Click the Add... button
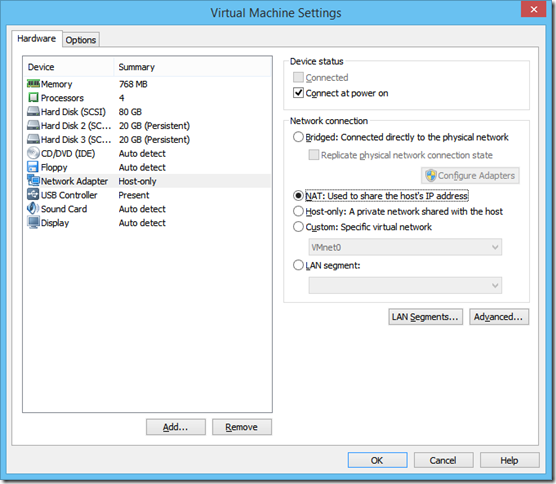Image resolution: width=556 pixels, height=484 pixels. tap(176, 427)
